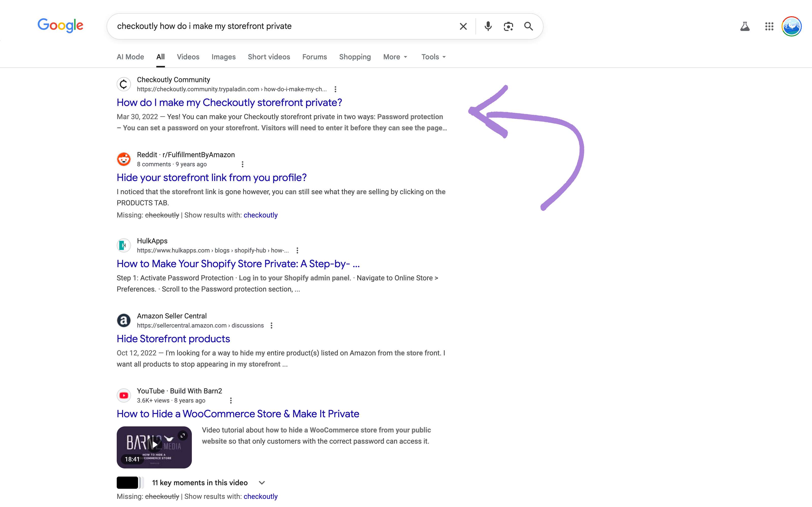Open three-dot menu for HulkApps result
The image size is (812, 507).
(x=297, y=250)
